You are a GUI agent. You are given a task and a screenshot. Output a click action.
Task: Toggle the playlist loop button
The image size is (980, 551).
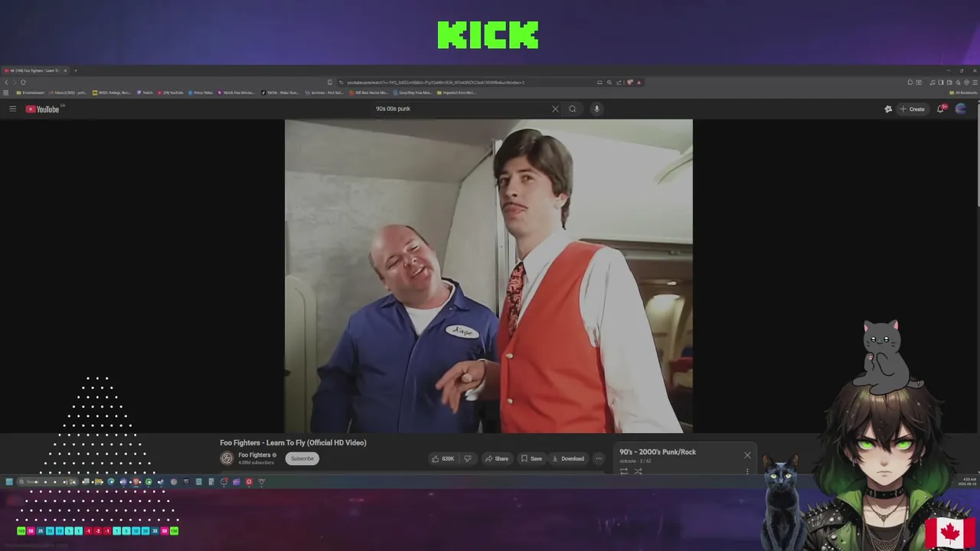click(624, 471)
